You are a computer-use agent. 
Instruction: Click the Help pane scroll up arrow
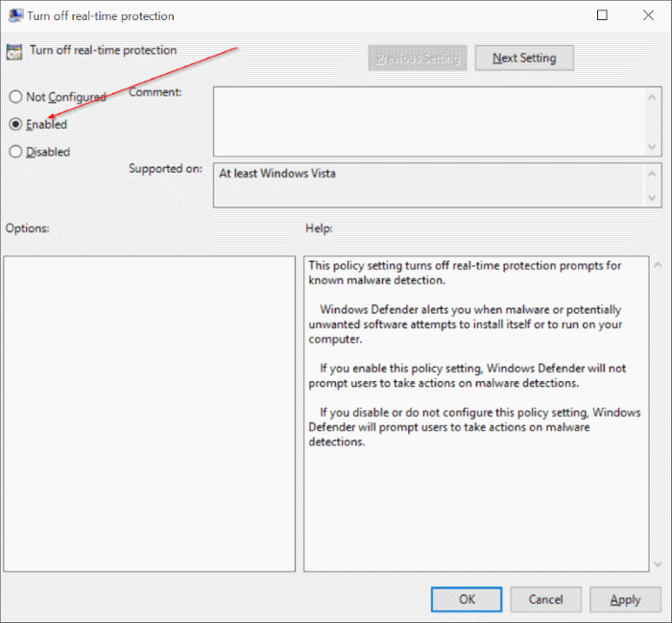(659, 266)
